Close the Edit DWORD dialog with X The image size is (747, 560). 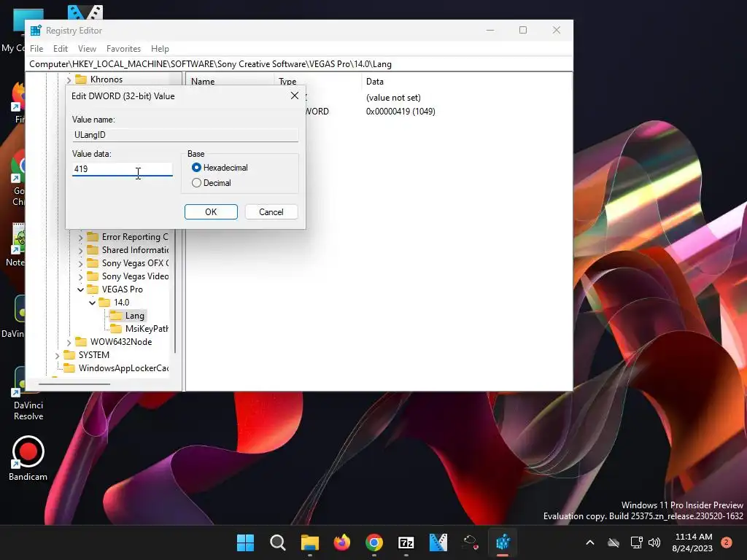point(295,96)
